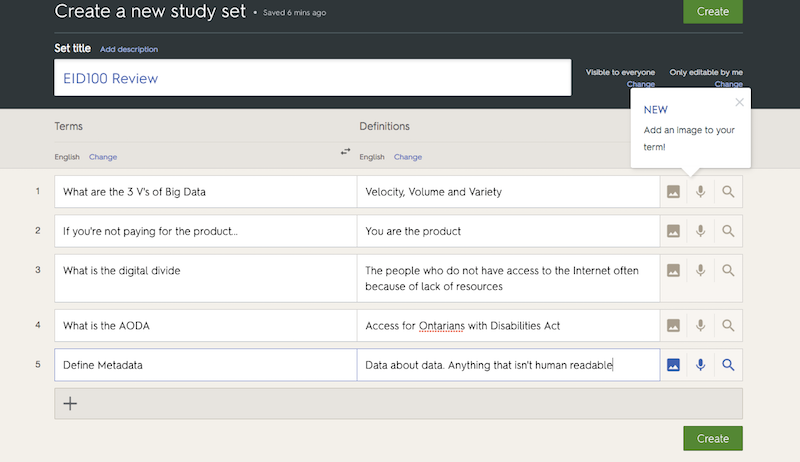
Task: Change the 'Only editable by me' setting
Action: coord(729,84)
